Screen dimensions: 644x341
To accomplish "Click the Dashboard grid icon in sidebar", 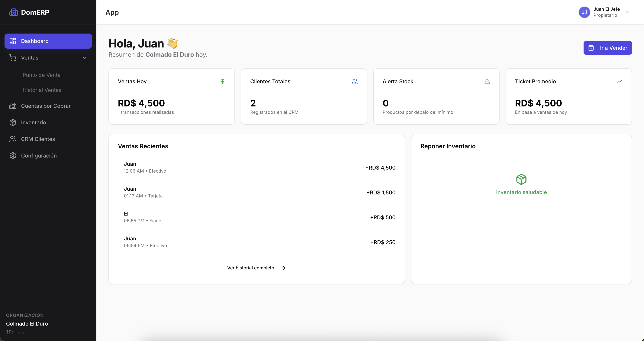I will 13,41.
